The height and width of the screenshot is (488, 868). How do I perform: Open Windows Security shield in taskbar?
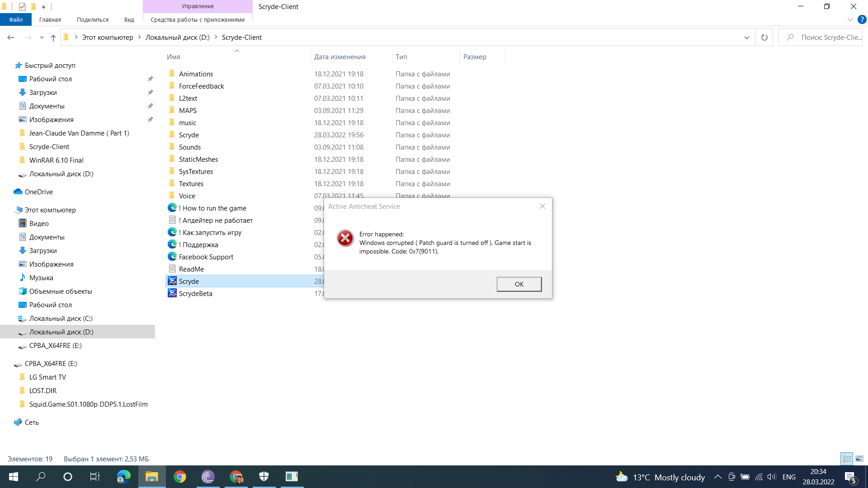pos(264,477)
